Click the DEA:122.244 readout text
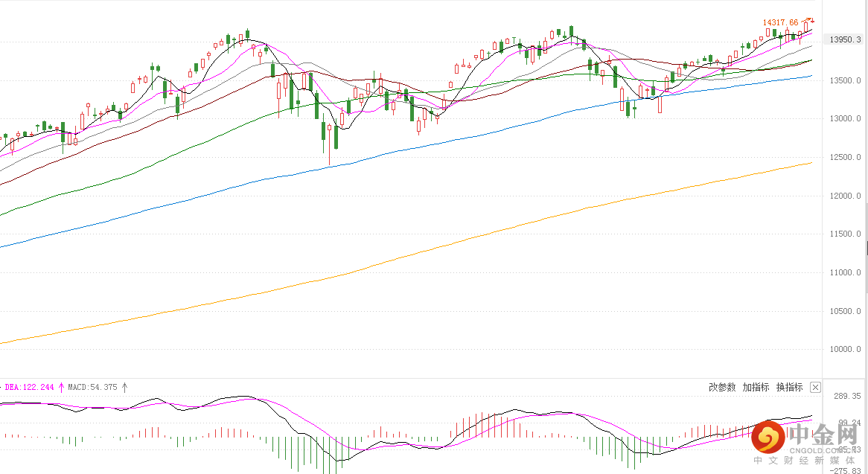Screen dimensions: 868x474 (x=30, y=387)
